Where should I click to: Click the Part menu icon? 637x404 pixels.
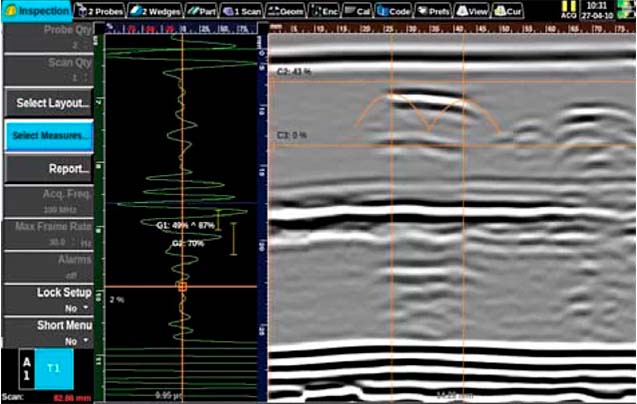click(x=202, y=10)
